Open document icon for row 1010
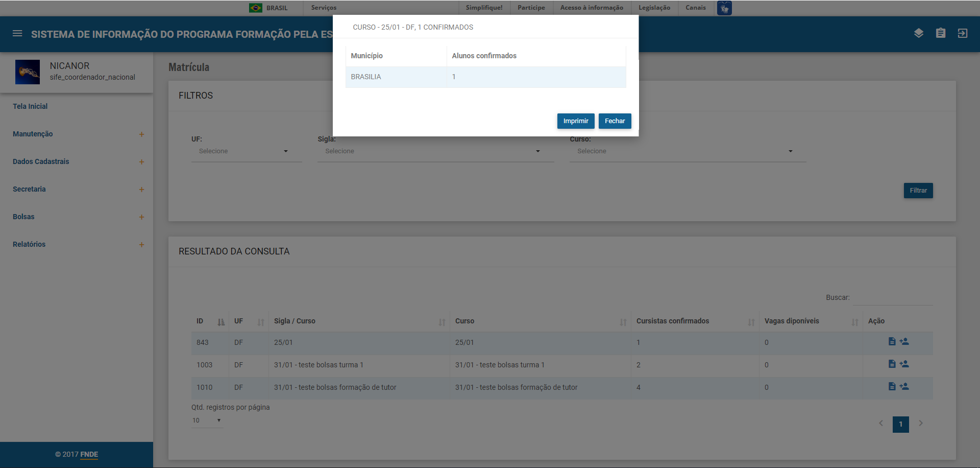This screenshot has width=980, height=468. coord(892,387)
